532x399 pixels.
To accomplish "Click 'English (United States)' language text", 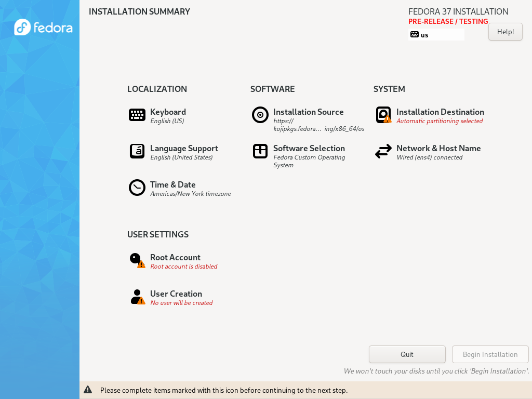I will (181, 157).
